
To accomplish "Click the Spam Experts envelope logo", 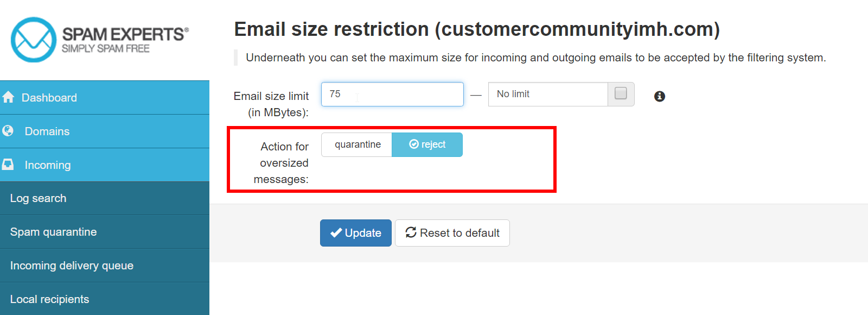I will 34,40.
